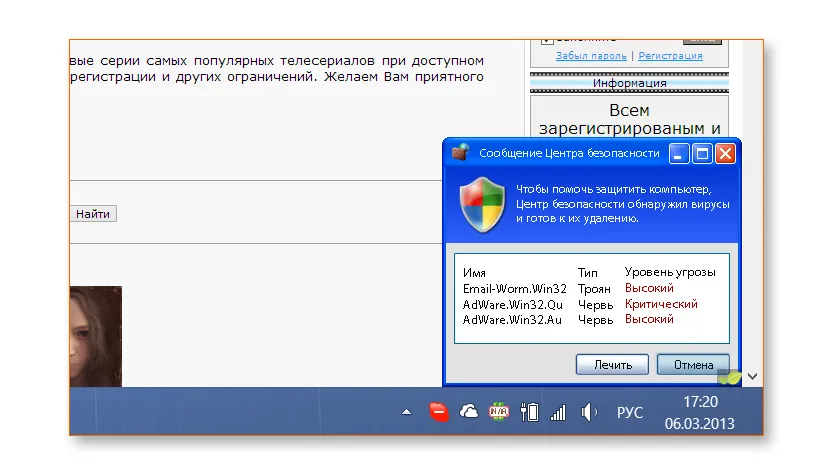Open the Регистрация link

tap(670, 56)
